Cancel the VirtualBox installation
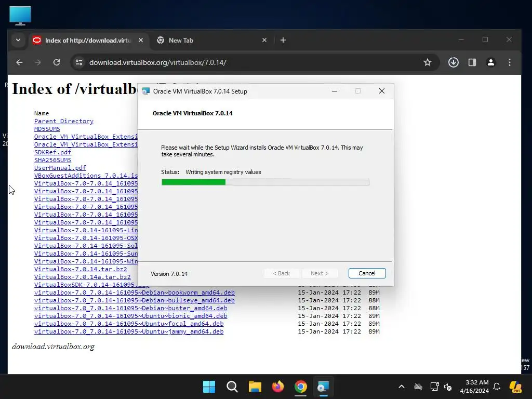The width and height of the screenshot is (532, 399). click(x=367, y=273)
